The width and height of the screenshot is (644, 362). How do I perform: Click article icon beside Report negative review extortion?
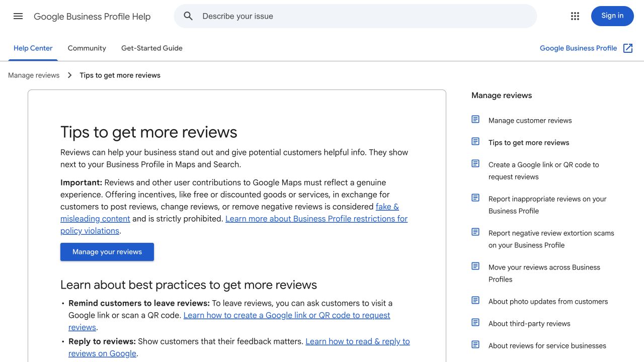point(475,232)
